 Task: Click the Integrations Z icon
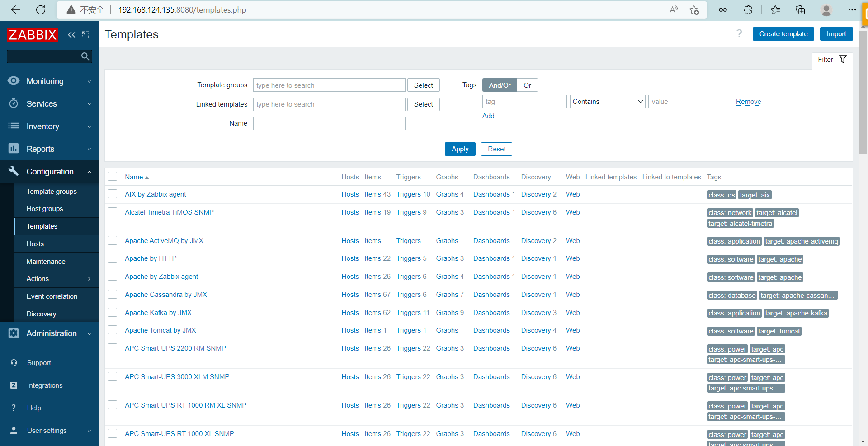click(14, 385)
